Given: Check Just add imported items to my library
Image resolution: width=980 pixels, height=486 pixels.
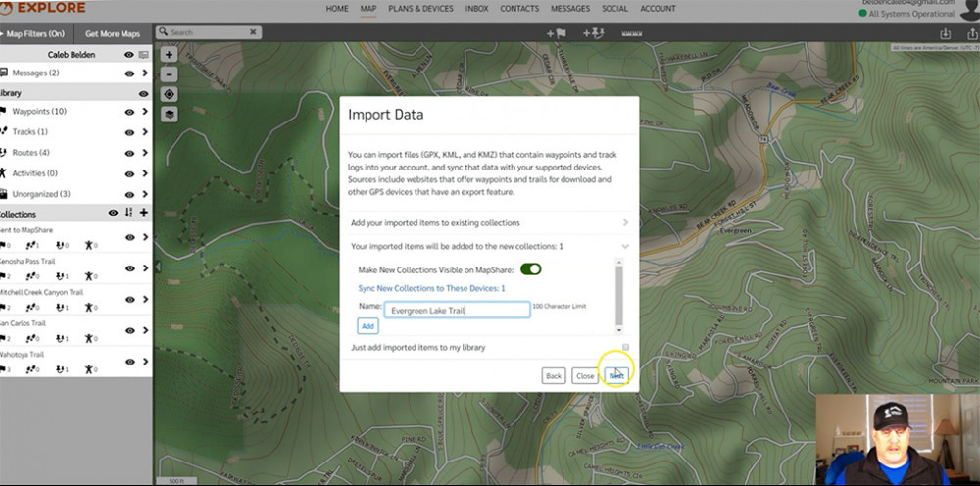Looking at the screenshot, I should point(625,347).
